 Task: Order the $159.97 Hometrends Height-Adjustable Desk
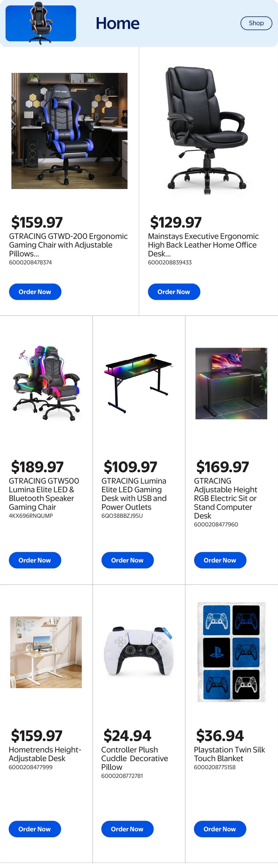pos(35,829)
